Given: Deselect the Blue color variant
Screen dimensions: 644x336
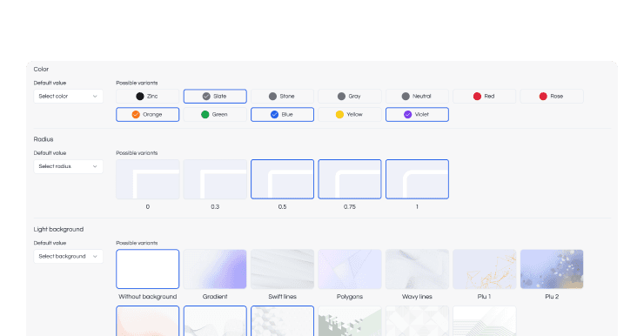Looking at the screenshot, I should click(282, 115).
